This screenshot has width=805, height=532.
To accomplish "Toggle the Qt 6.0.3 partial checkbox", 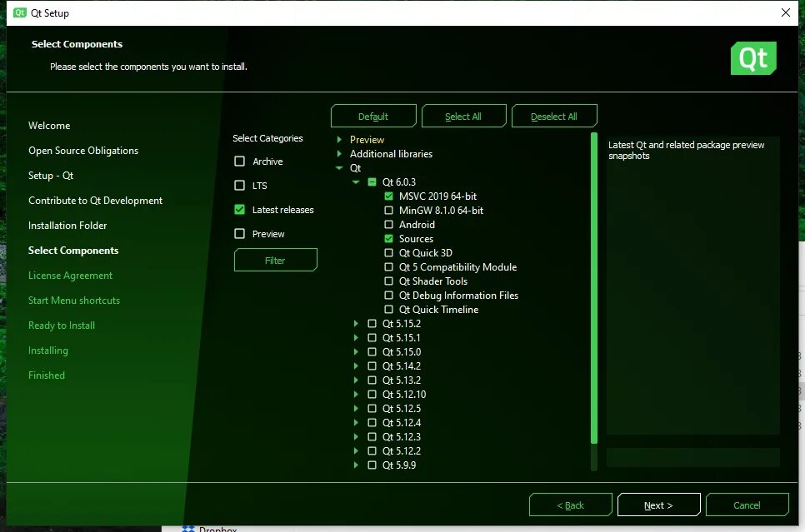I will point(372,181).
